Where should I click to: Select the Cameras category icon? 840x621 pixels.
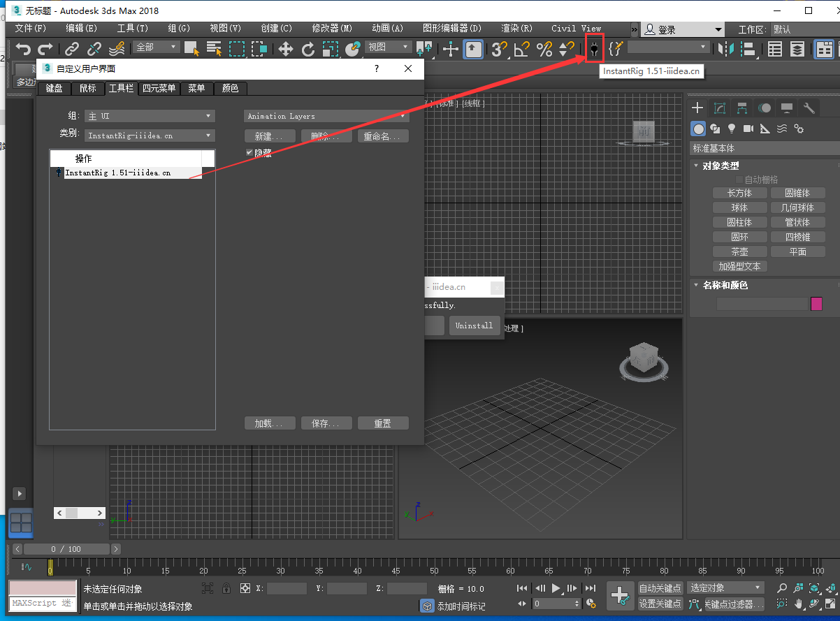point(748,129)
